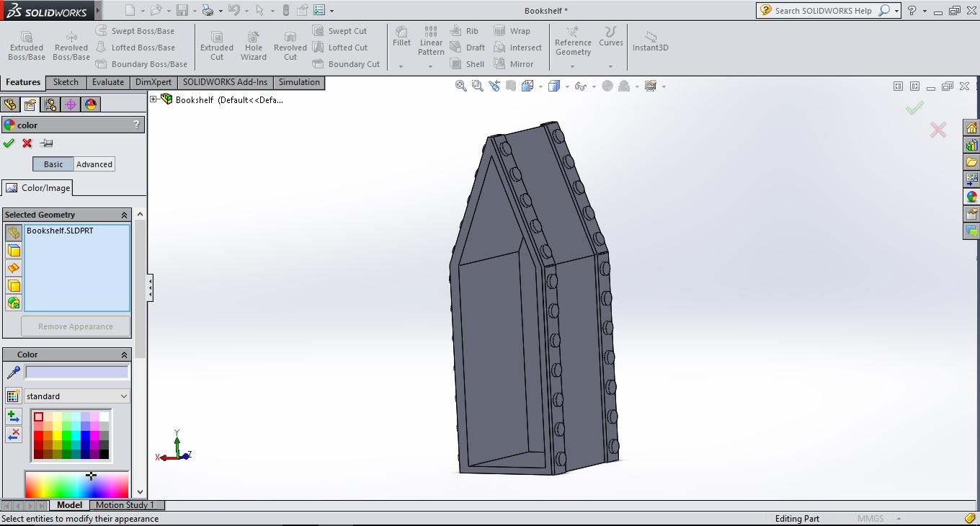The height and width of the screenshot is (526, 980).
Task: Click Extruded Boss/Base tool
Action: pos(27,46)
